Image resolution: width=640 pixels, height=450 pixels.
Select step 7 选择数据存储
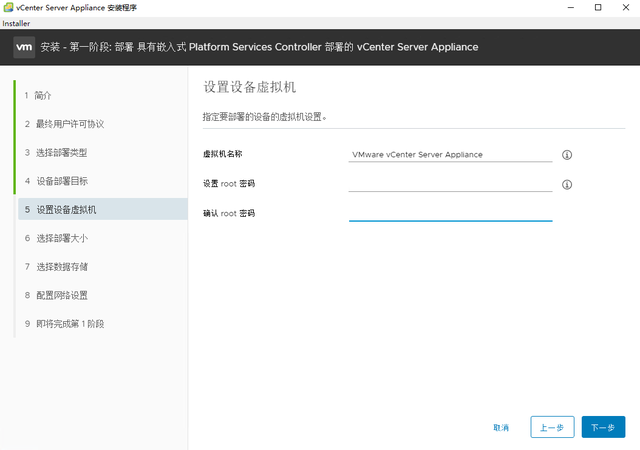tap(56, 267)
